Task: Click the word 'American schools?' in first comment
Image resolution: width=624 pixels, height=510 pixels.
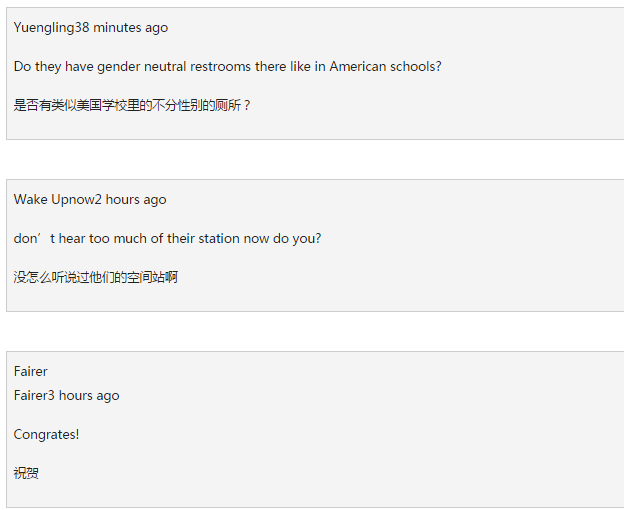Action: (386, 66)
